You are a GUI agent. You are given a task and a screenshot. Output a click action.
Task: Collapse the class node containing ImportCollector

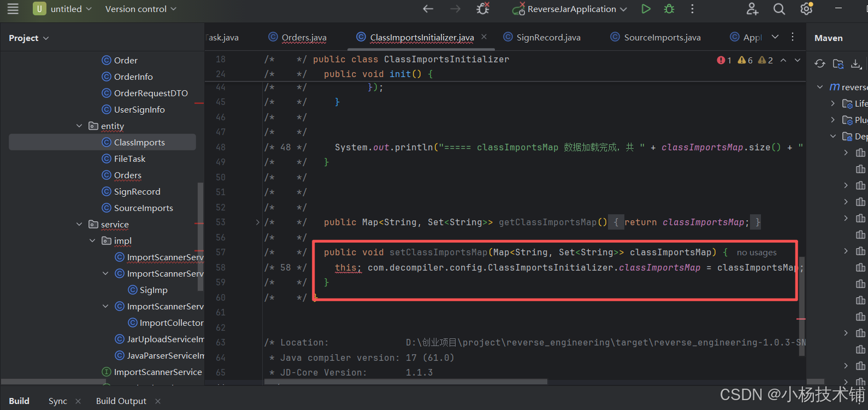(x=105, y=306)
